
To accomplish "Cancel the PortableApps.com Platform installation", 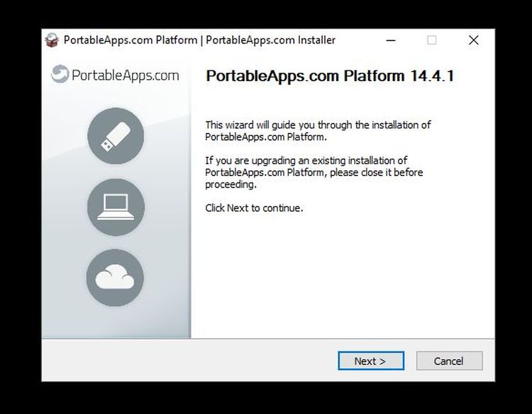I will click(449, 361).
